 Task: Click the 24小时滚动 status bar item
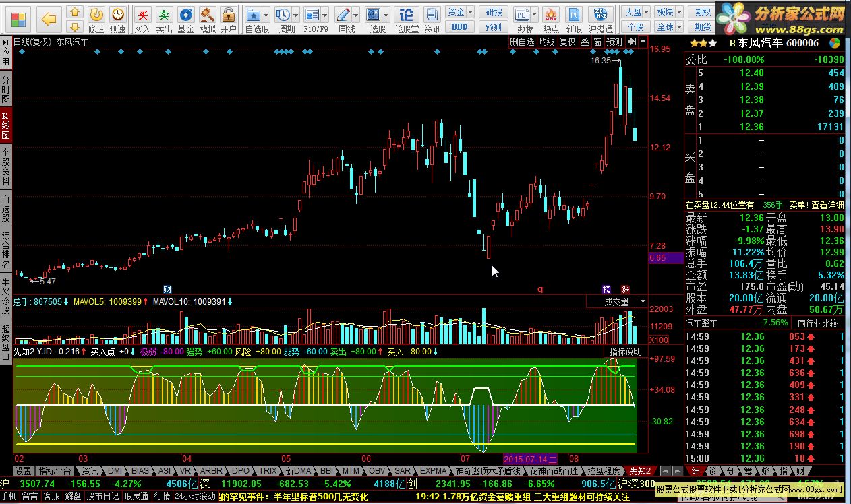coord(196,496)
